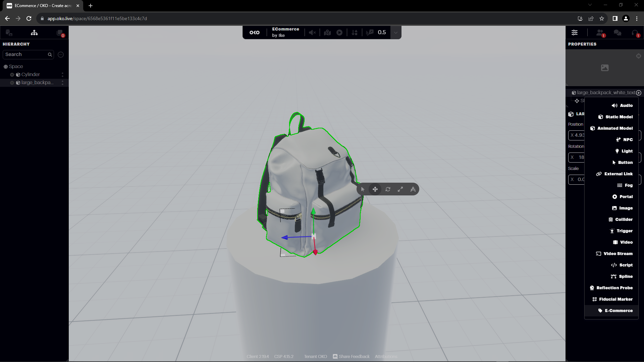Select the rotate gizmo tool
The width and height of the screenshot is (644, 362).
[388, 189]
